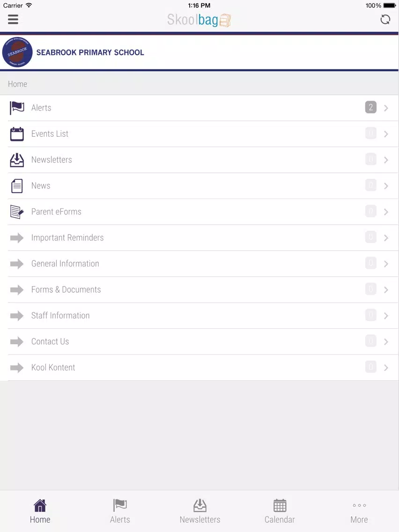Expand the Alerts row chevron
Viewport: 399px width, 532px height.
tap(386, 108)
